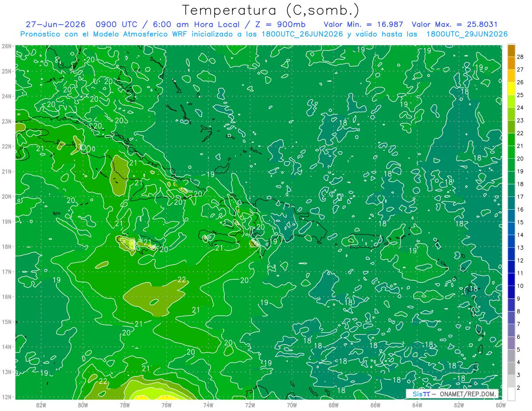Click the yellow legend swatch between 25 and 26
Image resolution: width=532 pixels, height=411 pixels.
pyautogui.click(x=511, y=89)
